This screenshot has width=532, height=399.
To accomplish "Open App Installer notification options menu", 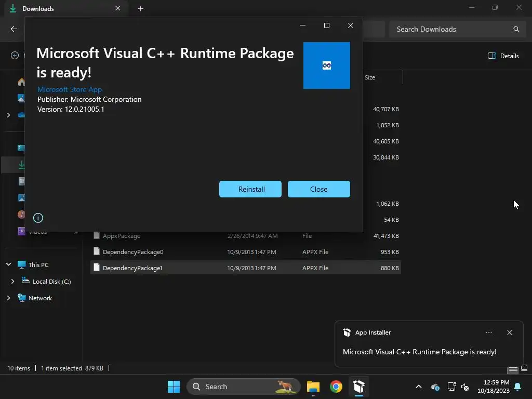I will [489, 332].
